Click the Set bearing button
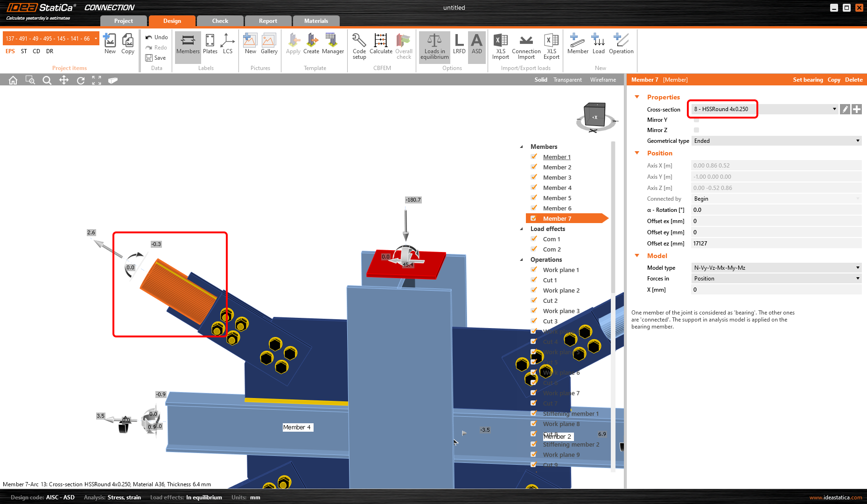 (808, 80)
